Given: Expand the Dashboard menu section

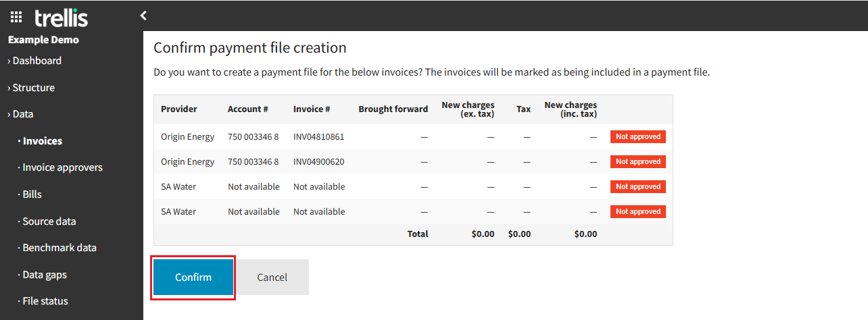Looking at the screenshot, I should click(37, 61).
